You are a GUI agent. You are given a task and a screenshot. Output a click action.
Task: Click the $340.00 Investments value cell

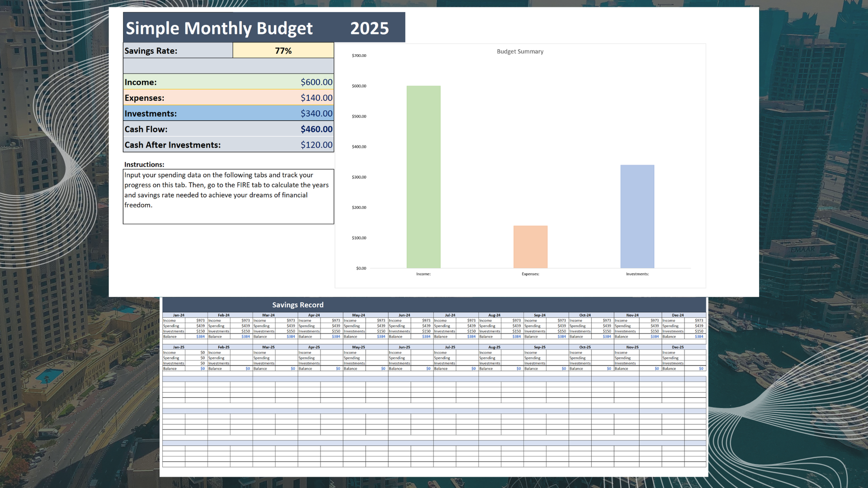(316, 113)
